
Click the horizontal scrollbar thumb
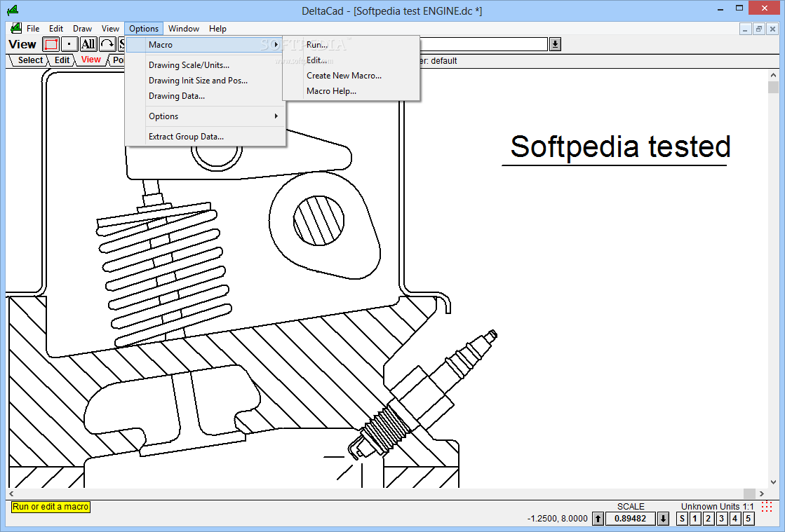pos(749,493)
